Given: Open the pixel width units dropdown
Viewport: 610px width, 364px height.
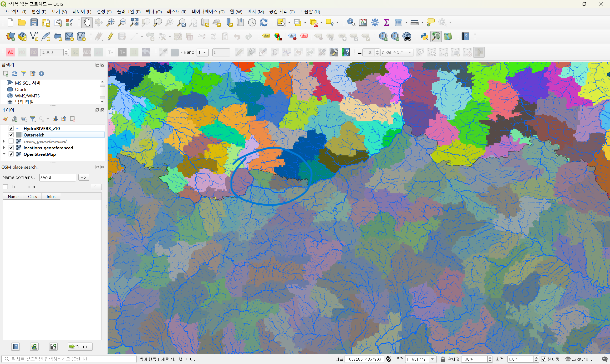Looking at the screenshot, I should [x=397, y=52].
